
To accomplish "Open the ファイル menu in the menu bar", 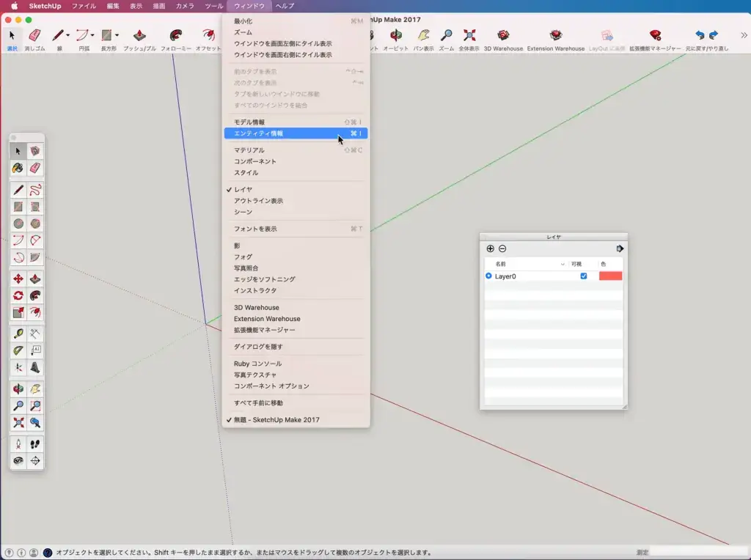I will [84, 6].
